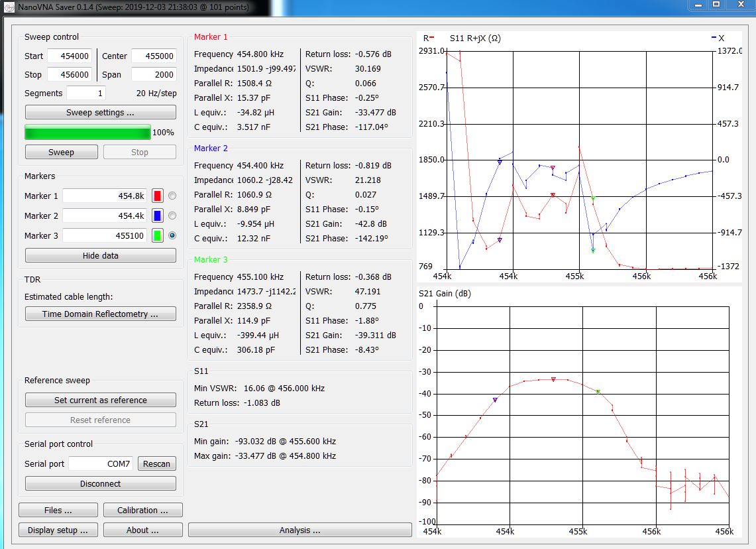Viewport: 756px width, 549px height.
Task: Select the Marker 1 radio button
Action: (173, 196)
